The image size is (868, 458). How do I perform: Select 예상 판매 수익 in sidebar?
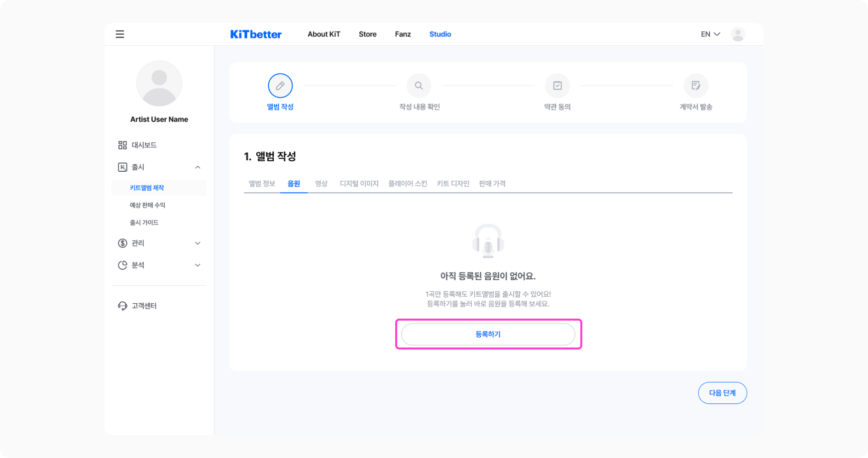pyautogui.click(x=147, y=205)
